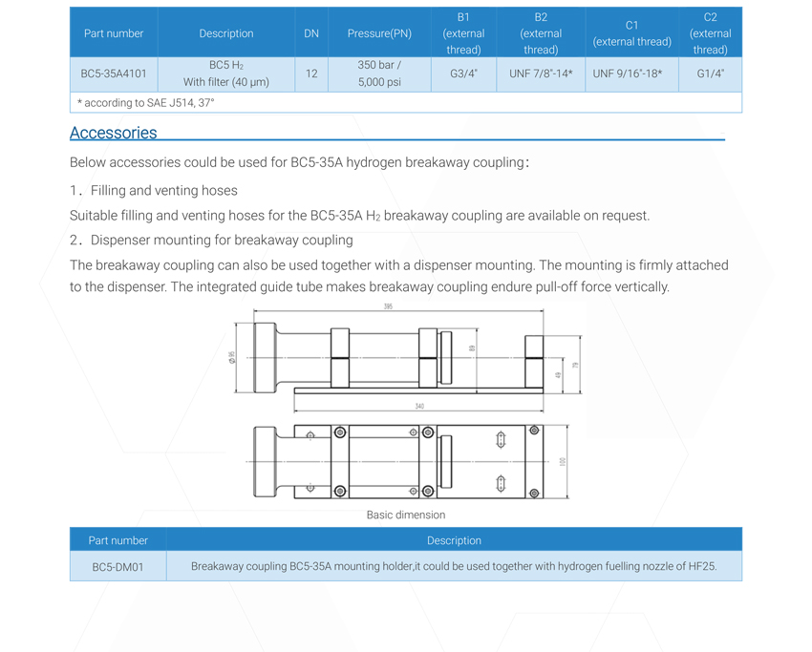Select the Basic dimension caption
Image resolution: width=812 pixels, height=652 pixels.
tap(406, 515)
